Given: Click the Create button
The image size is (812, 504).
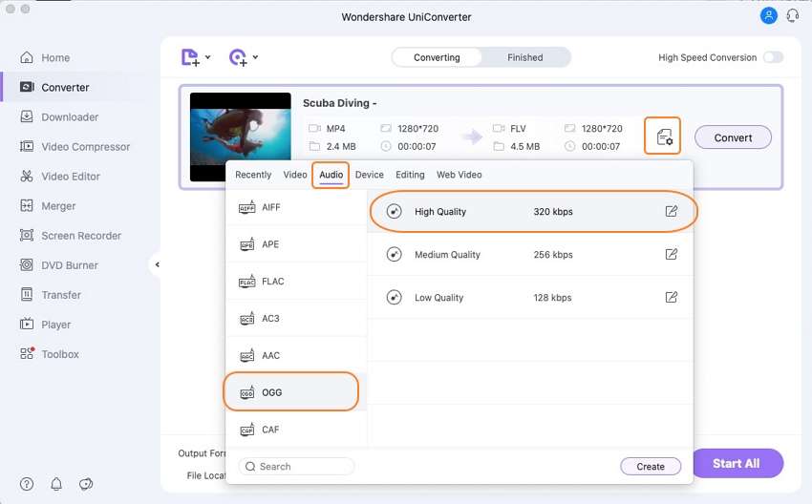Looking at the screenshot, I should pyautogui.click(x=651, y=467).
